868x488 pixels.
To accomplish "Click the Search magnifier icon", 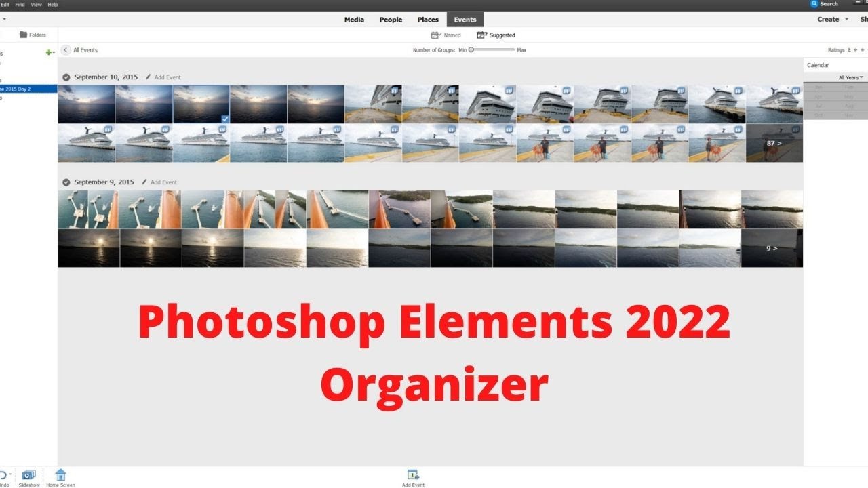I will pyautogui.click(x=815, y=4).
